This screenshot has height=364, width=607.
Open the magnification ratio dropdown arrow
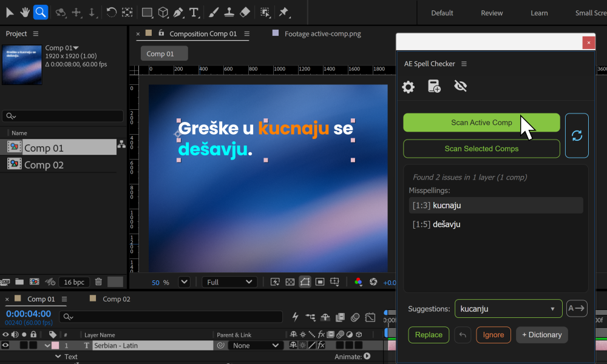coord(185,282)
